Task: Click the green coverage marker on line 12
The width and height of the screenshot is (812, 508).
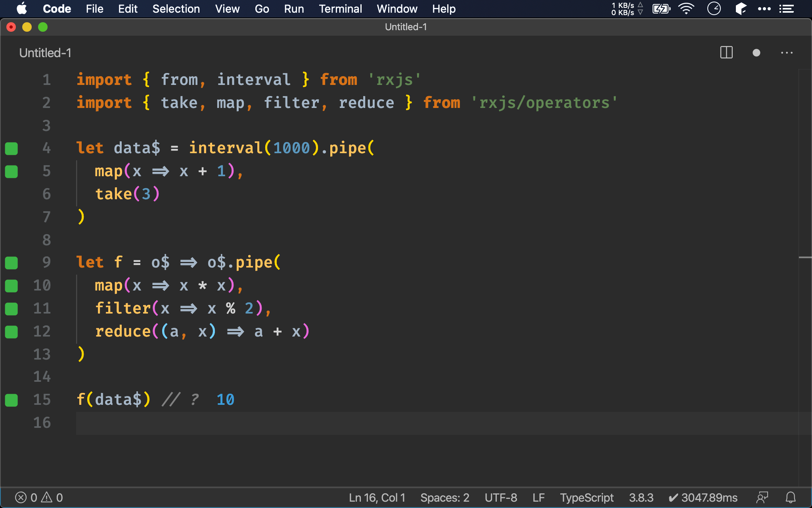Action: pyautogui.click(x=11, y=332)
